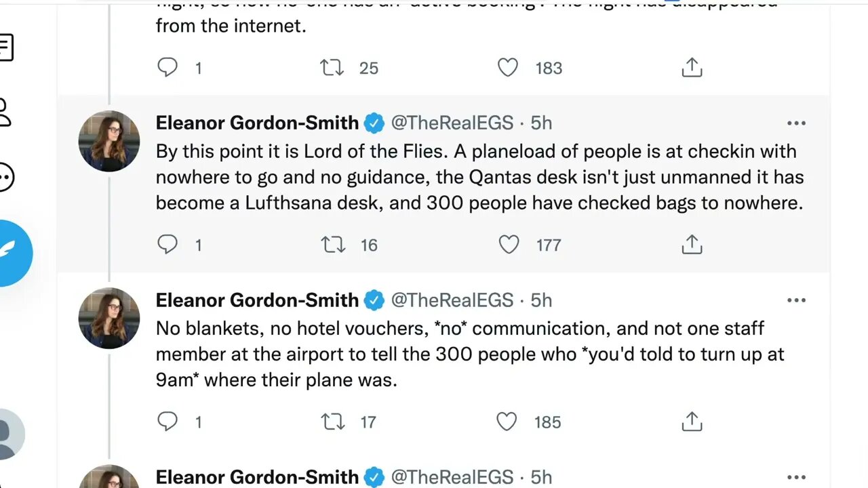Open more options for Lord of the Flies tweet
Viewport: 868px width, 488px height.
[796, 123]
